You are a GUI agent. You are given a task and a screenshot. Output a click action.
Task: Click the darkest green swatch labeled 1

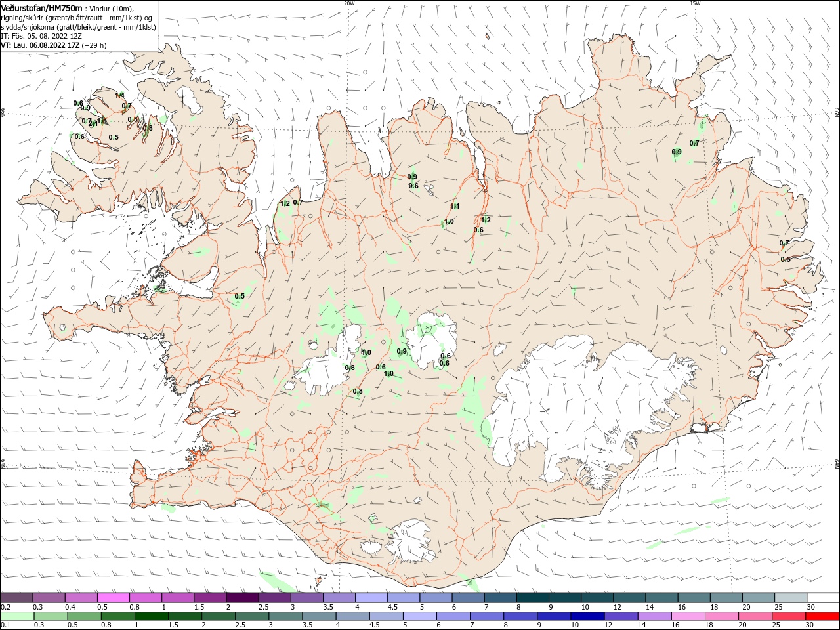tap(151, 616)
